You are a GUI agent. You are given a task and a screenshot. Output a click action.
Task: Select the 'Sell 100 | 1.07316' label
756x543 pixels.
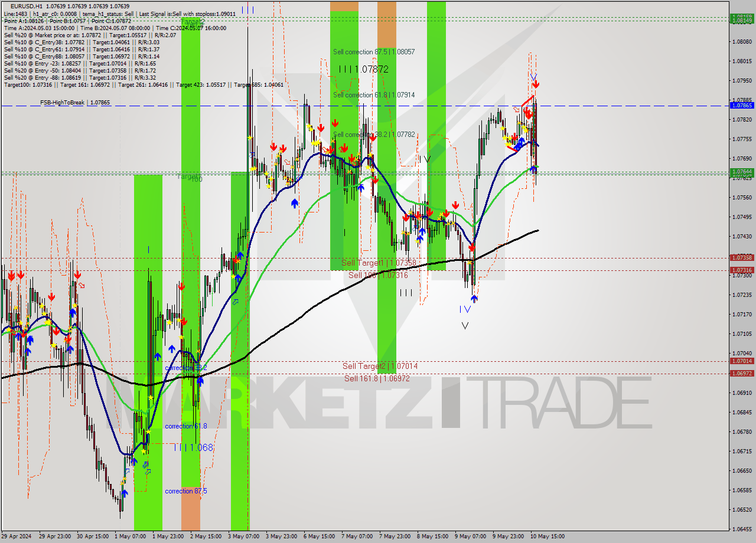[378, 275]
